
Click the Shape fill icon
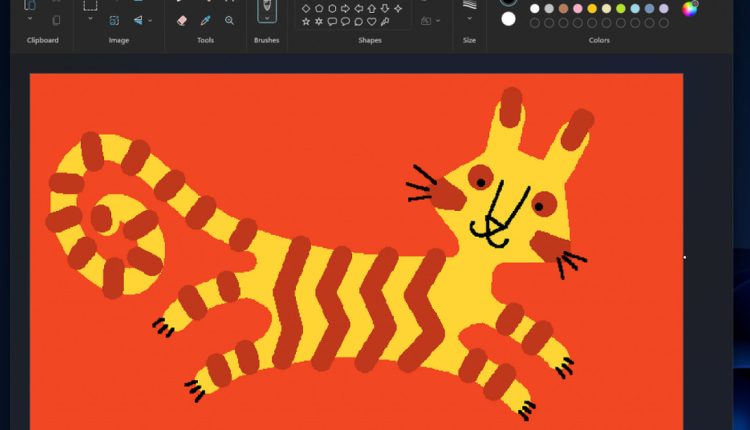(426, 21)
